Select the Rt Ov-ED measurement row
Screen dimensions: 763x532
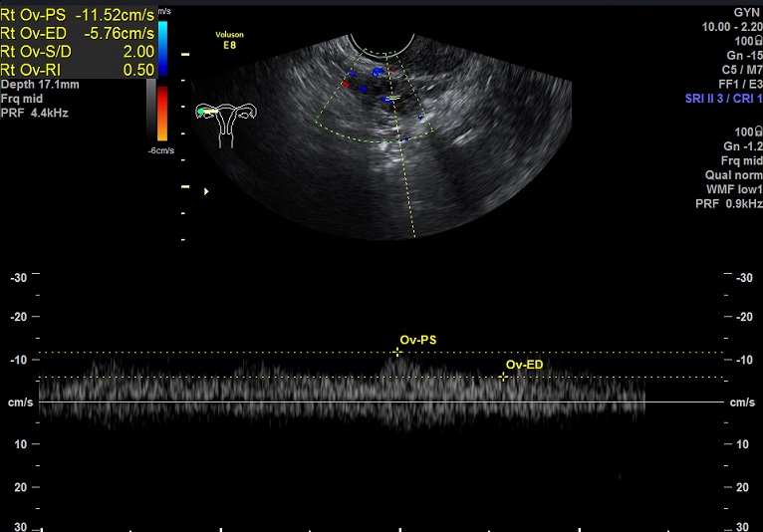coord(78,32)
